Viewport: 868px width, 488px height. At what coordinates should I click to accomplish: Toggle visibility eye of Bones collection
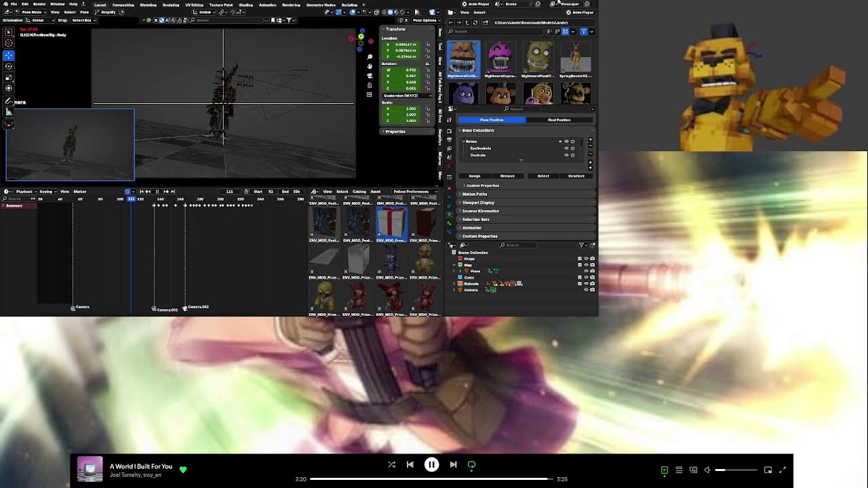pyautogui.click(x=566, y=142)
